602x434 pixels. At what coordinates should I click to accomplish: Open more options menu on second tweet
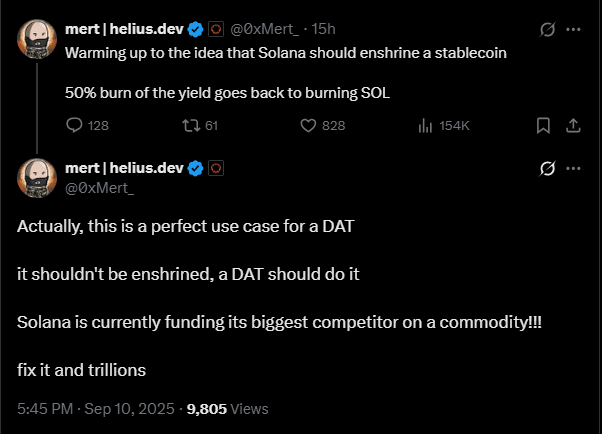(x=574, y=168)
